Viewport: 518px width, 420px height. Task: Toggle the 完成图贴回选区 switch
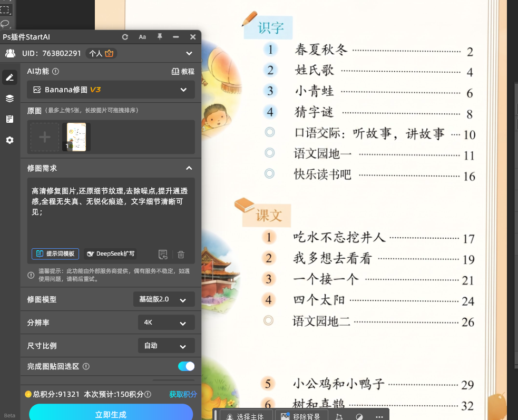[x=186, y=366]
